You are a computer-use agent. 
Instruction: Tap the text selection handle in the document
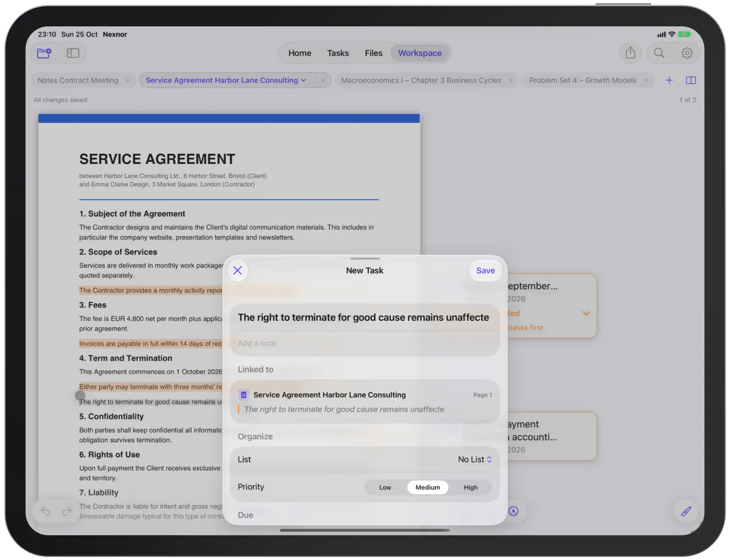click(x=80, y=395)
